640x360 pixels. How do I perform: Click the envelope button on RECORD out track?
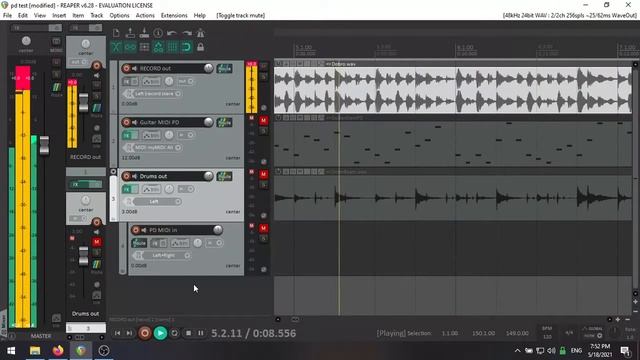[x=151, y=81]
